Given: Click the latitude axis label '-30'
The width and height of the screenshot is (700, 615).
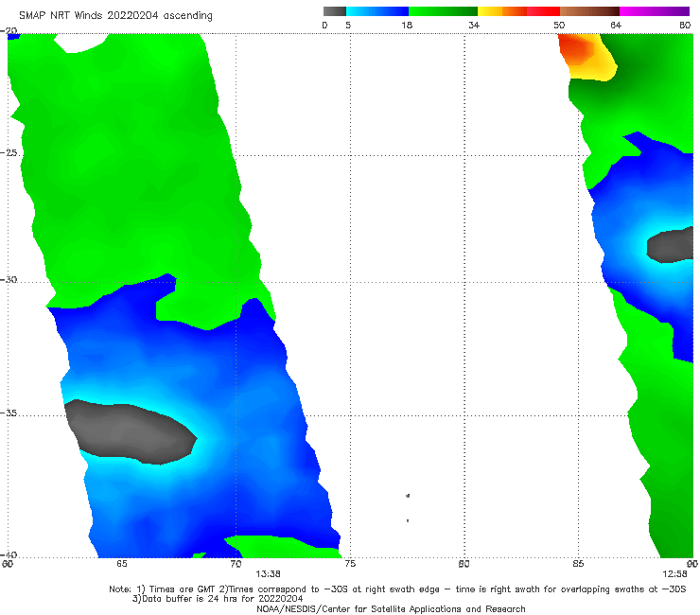Looking at the screenshot, I should point(9,279).
